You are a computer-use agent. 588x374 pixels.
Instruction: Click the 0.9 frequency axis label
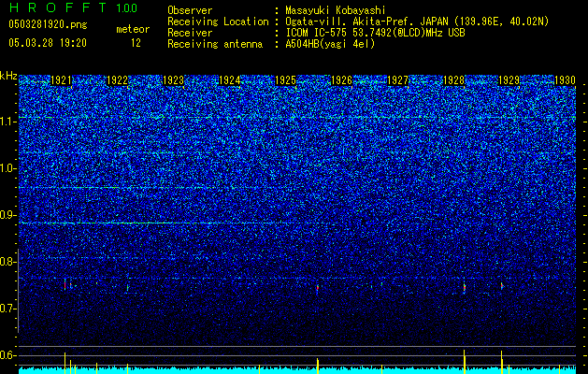tap(7, 215)
